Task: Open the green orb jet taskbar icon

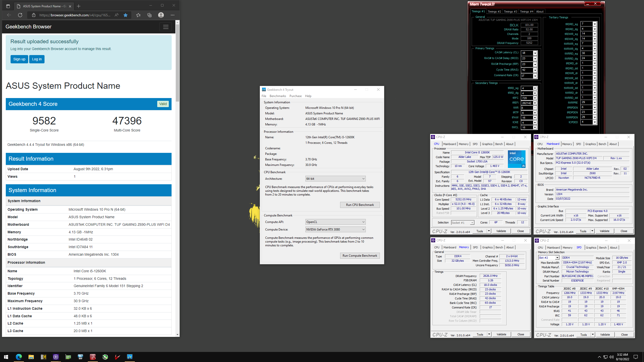Action: pyautogui.click(x=105, y=357)
